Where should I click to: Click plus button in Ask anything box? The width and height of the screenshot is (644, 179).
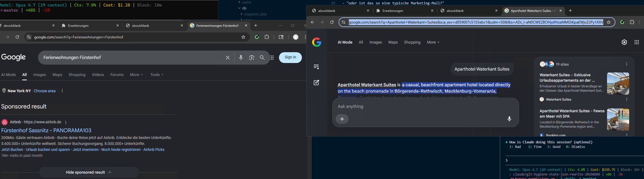[342, 119]
